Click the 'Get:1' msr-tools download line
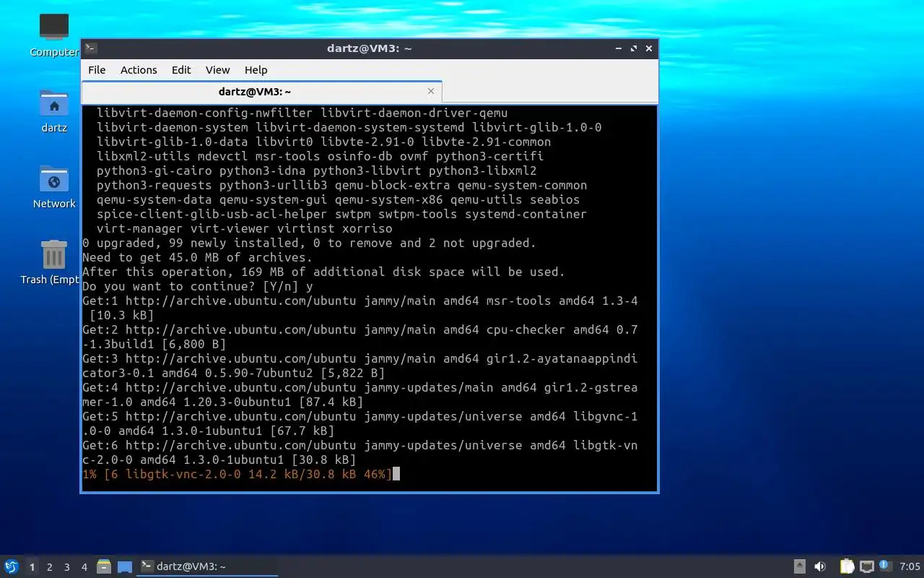Viewport: 924px width, 578px height. click(x=360, y=308)
